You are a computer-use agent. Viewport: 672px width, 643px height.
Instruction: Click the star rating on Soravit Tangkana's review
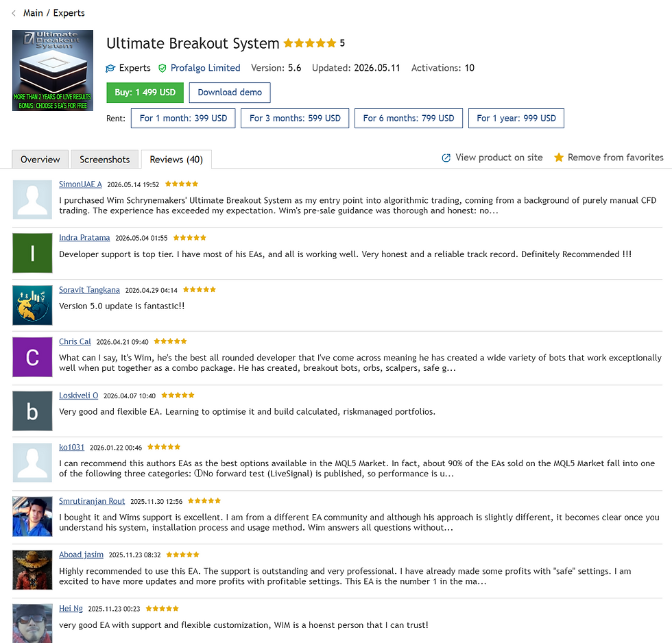(x=200, y=289)
